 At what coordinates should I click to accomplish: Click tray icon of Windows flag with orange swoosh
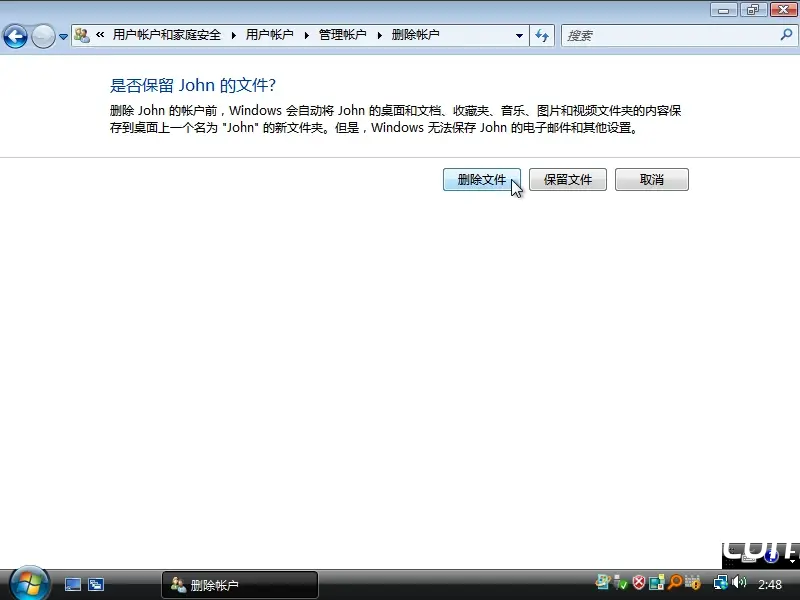tap(603, 582)
